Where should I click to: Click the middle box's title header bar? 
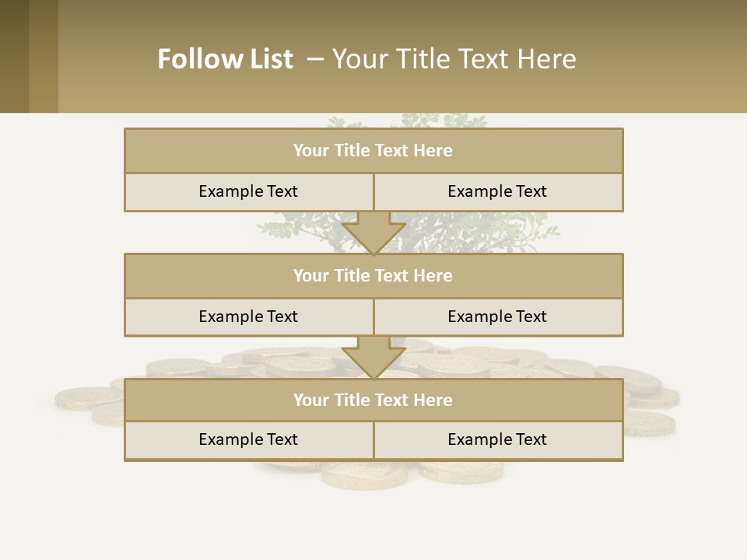373,276
